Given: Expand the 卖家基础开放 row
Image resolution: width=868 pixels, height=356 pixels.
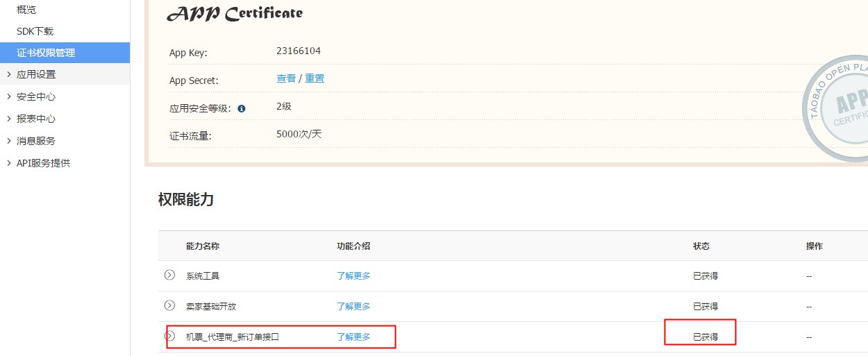Looking at the screenshot, I should click(169, 305).
